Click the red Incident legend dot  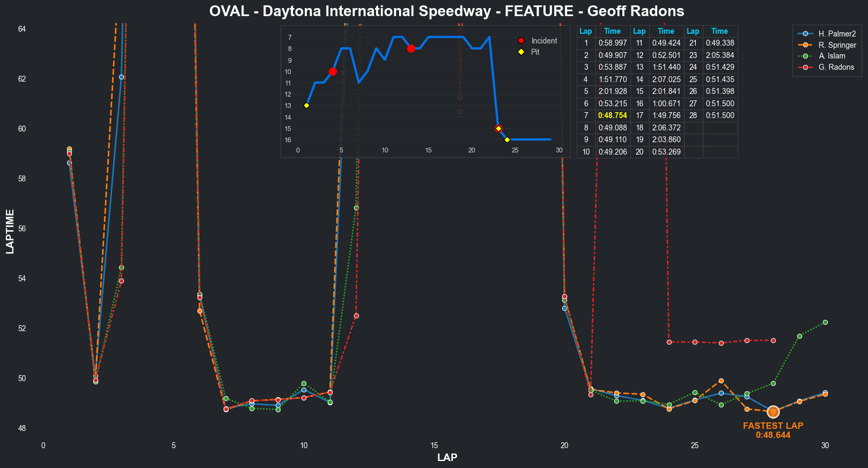click(521, 41)
